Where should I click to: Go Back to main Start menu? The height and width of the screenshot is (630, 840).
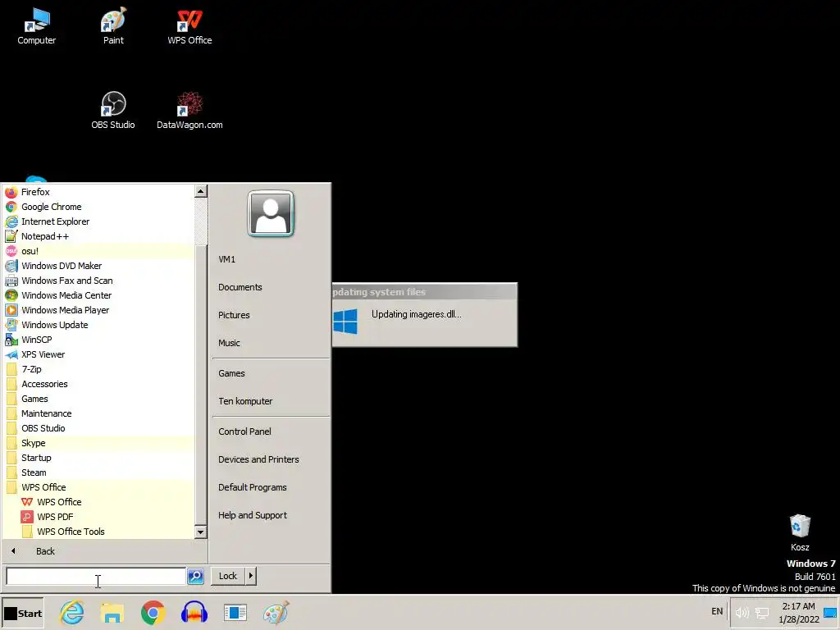(x=45, y=551)
